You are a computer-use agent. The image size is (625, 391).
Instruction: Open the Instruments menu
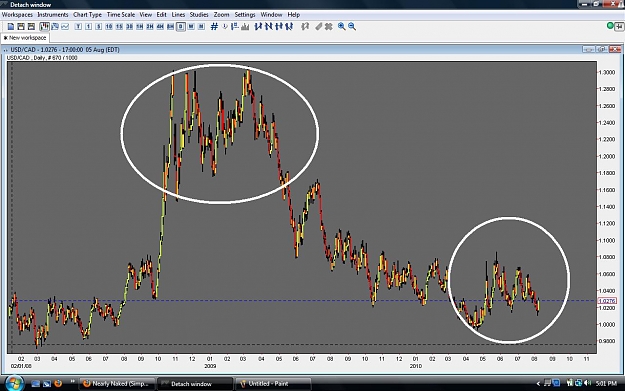pyautogui.click(x=53, y=15)
